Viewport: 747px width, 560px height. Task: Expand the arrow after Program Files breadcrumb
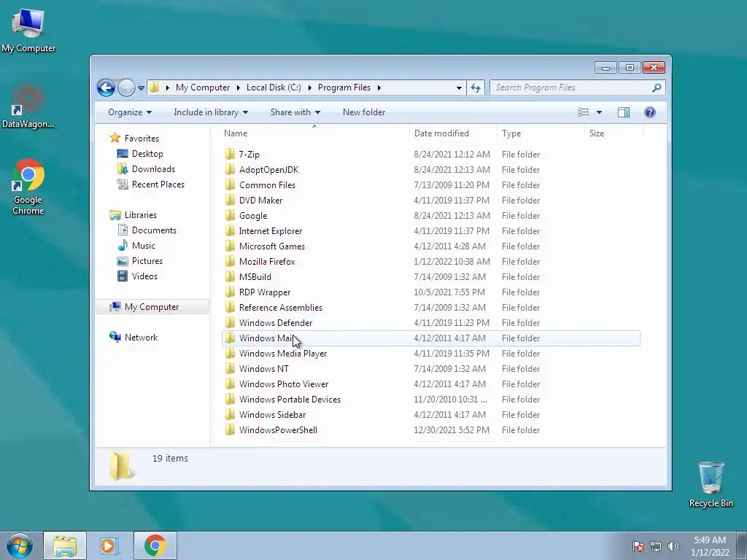379,87
